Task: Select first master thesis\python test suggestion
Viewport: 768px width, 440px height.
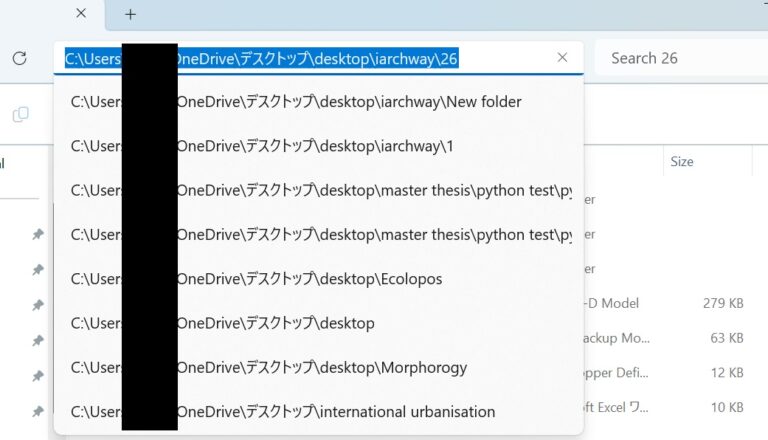Action: [x=318, y=190]
